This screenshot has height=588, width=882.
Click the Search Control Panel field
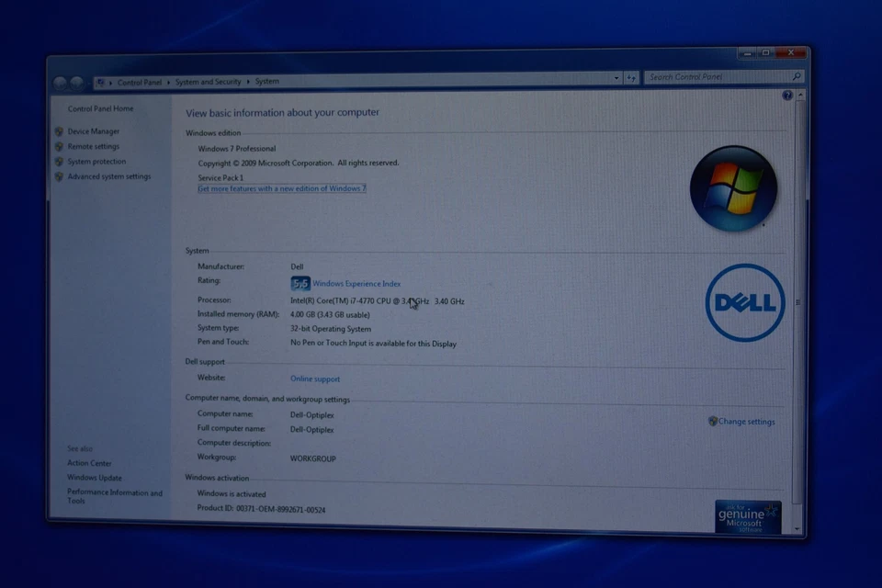point(717,77)
